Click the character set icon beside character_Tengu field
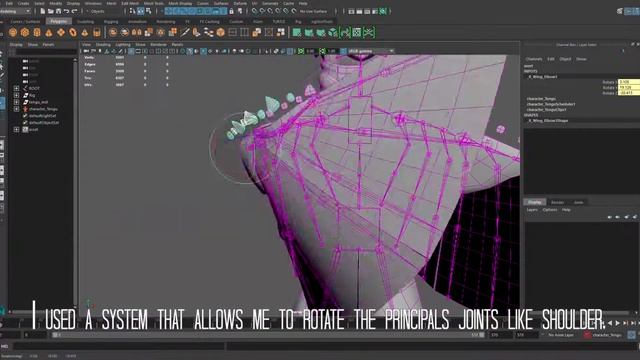Screen dimensions: 640x360 [587, 335]
